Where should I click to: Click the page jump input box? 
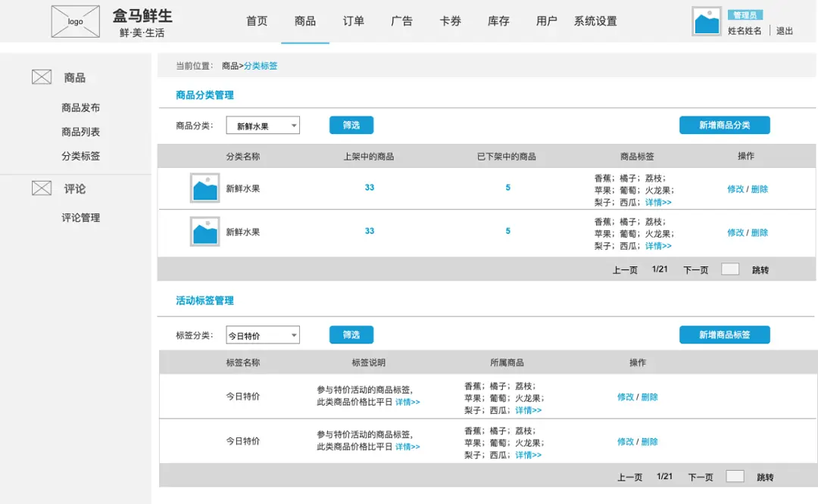click(729, 269)
